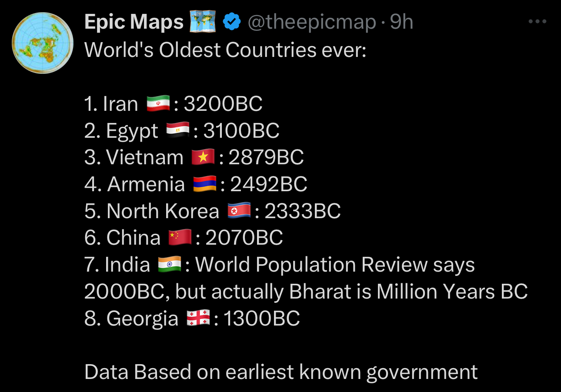Click the blue verified checkmark badge
This screenshot has height=392, width=561.
(232, 23)
